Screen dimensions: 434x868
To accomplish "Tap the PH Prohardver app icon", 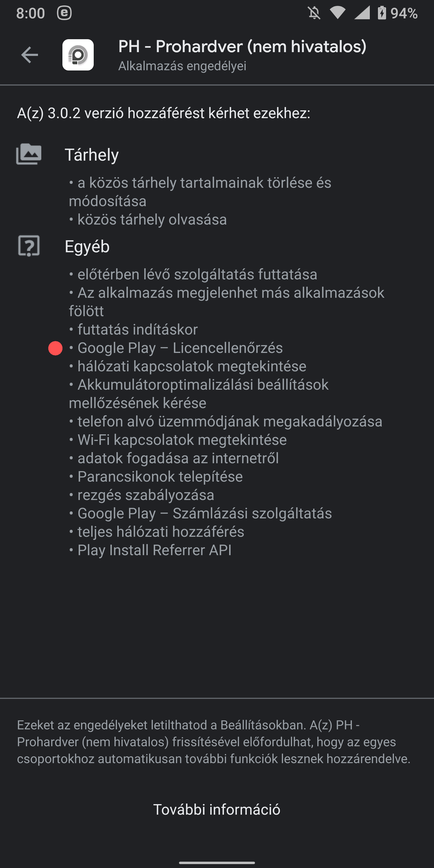I will click(78, 55).
